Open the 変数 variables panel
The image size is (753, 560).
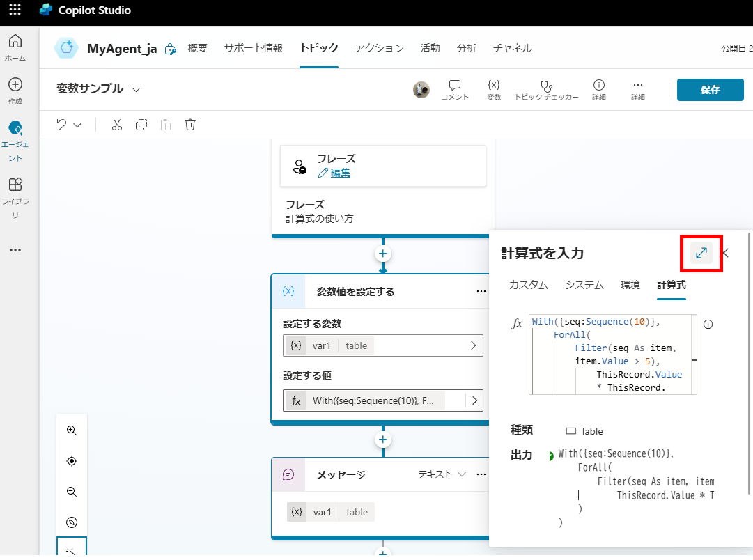click(494, 90)
